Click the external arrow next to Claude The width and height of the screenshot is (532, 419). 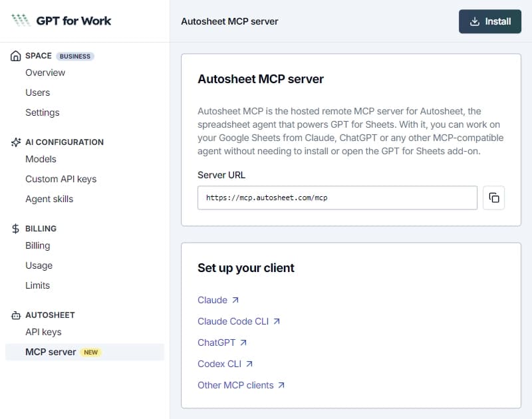tap(235, 300)
